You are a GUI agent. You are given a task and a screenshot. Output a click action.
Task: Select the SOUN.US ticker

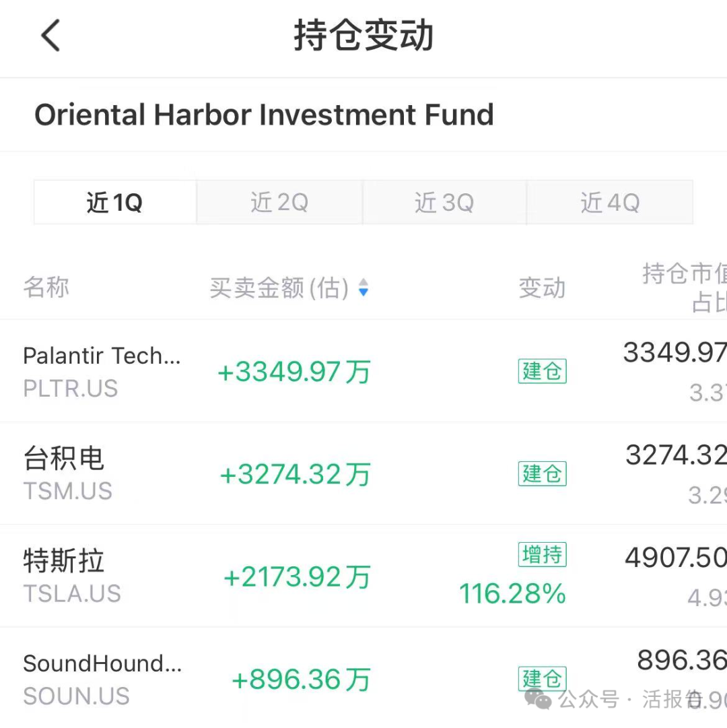[x=77, y=696]
